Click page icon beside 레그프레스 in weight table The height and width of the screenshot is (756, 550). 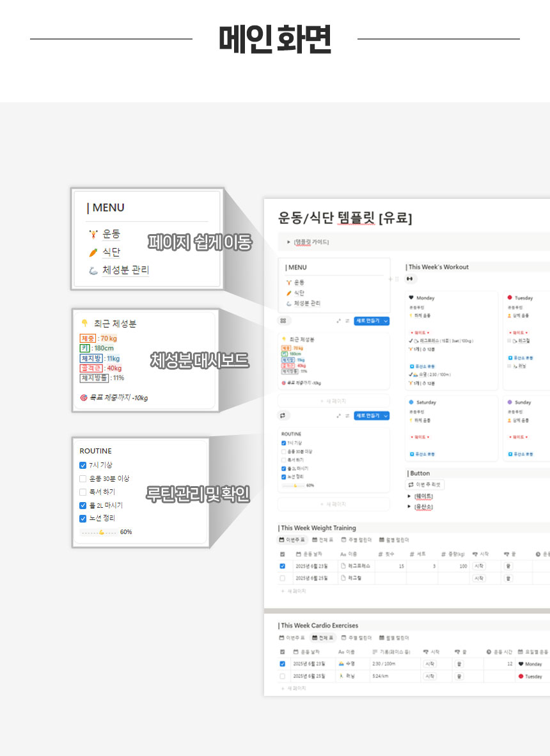[343, 565]
